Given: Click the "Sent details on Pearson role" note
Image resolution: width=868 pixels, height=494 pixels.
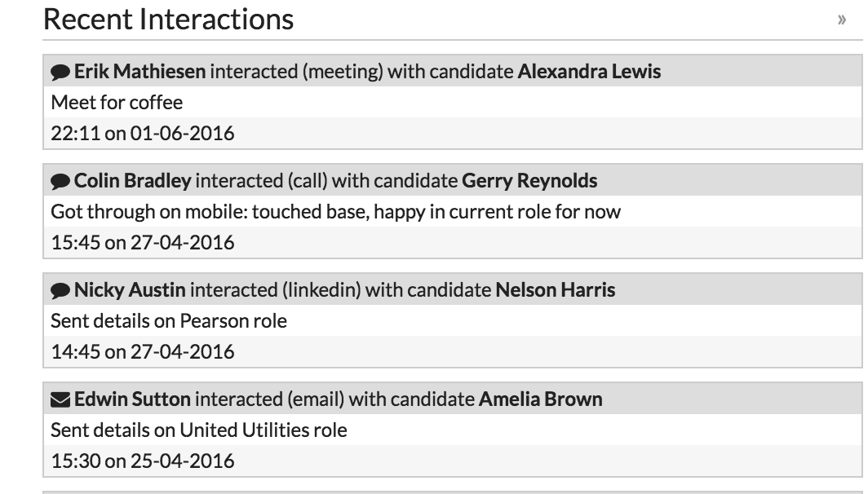Looking at the screenshot, I should point(169,321).
